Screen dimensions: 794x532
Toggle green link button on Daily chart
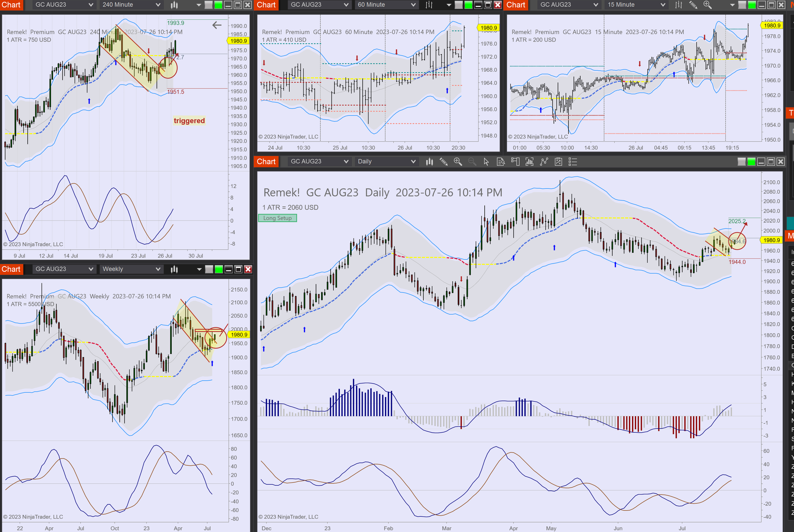751,162
